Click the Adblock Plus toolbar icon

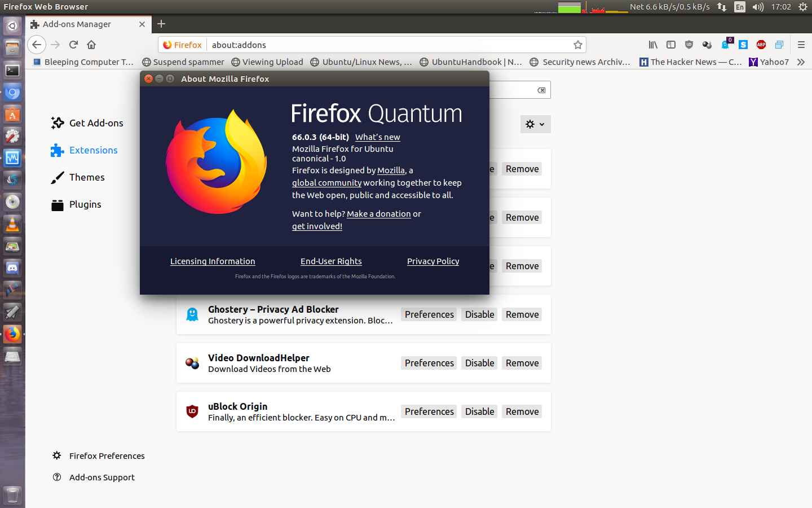tap(761, 45)
